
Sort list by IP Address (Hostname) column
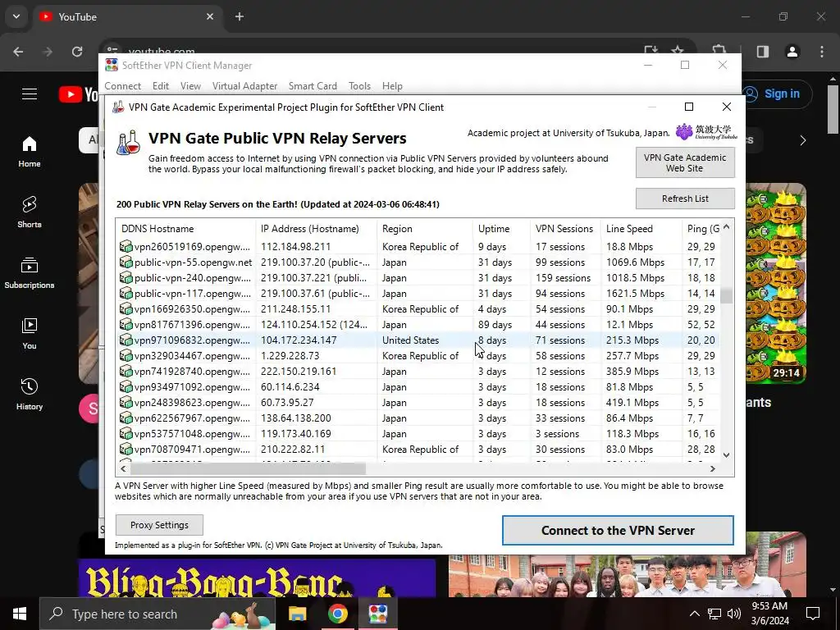pyautogui.click(x=316, y=229)
